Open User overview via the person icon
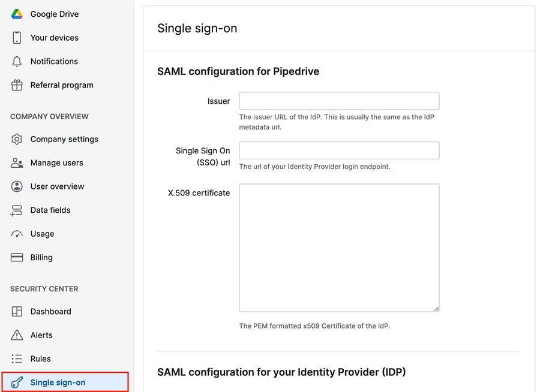The width and height of the screenshot is (540, 392). (x=17, y=186)
